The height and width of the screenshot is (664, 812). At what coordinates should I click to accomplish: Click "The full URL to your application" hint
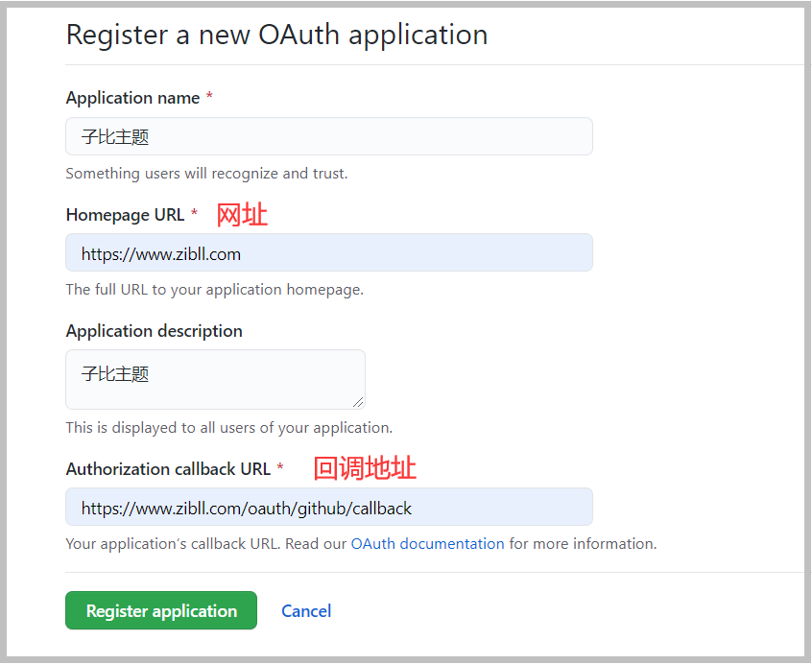point(214,290)
